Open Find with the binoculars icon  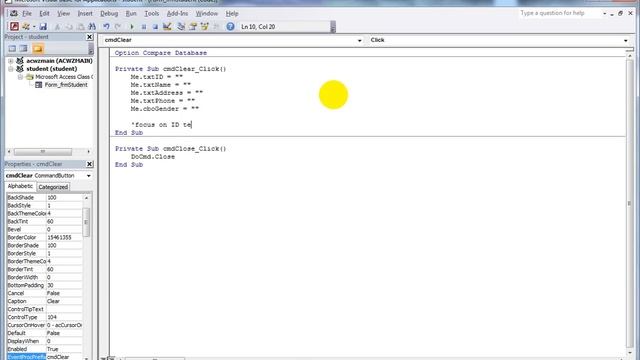[92, 27]
